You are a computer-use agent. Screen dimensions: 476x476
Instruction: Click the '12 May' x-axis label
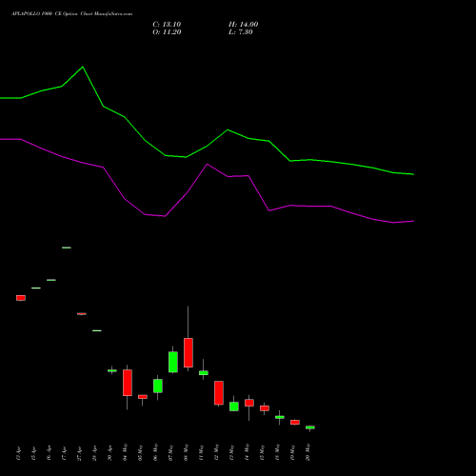(x=217, y=452)
